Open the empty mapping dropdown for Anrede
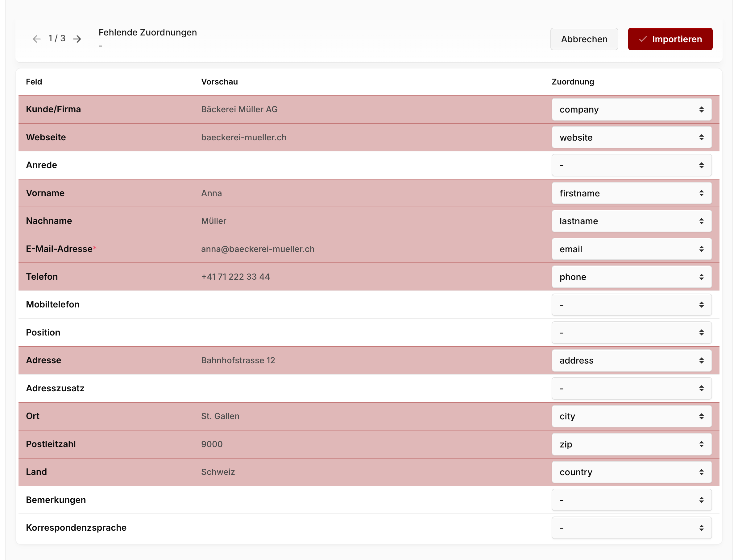This screenshot has height=560, width=738. click(x=632, y=165)
